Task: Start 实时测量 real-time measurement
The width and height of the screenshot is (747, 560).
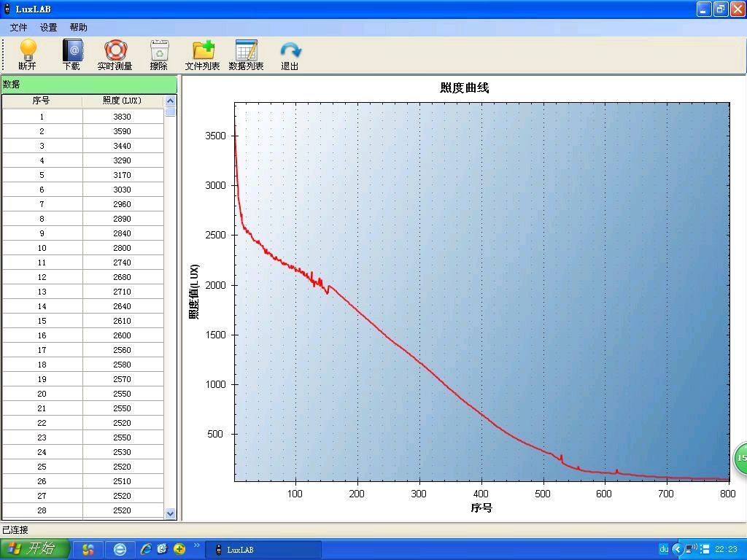Action: pos(115,55)
